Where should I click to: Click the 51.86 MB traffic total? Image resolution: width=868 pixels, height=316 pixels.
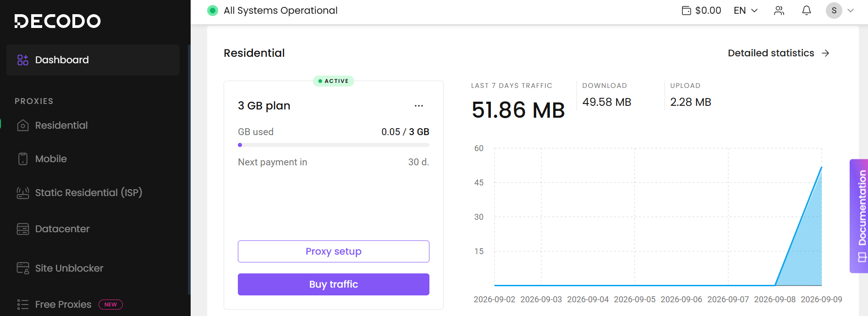[518, 110]
